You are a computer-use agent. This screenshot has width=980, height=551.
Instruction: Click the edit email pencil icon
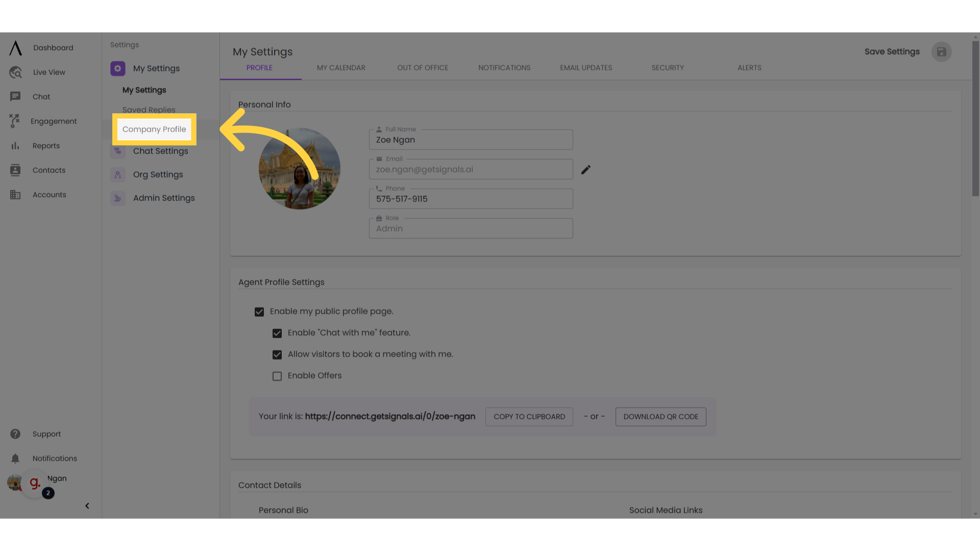(585, 169)
